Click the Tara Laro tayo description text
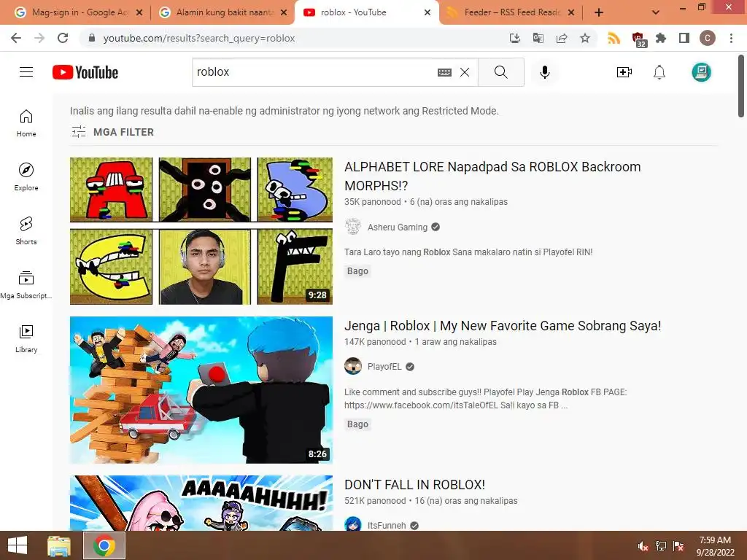 468,252
